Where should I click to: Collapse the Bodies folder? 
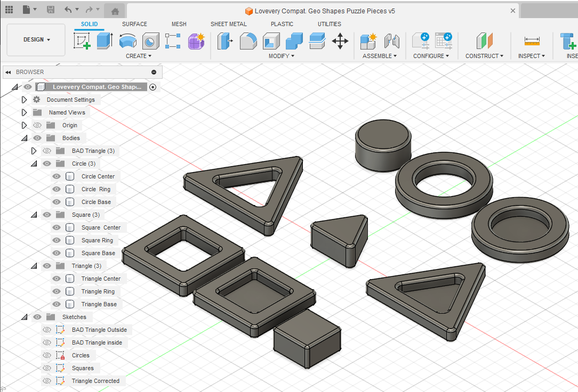pos(24,138)
